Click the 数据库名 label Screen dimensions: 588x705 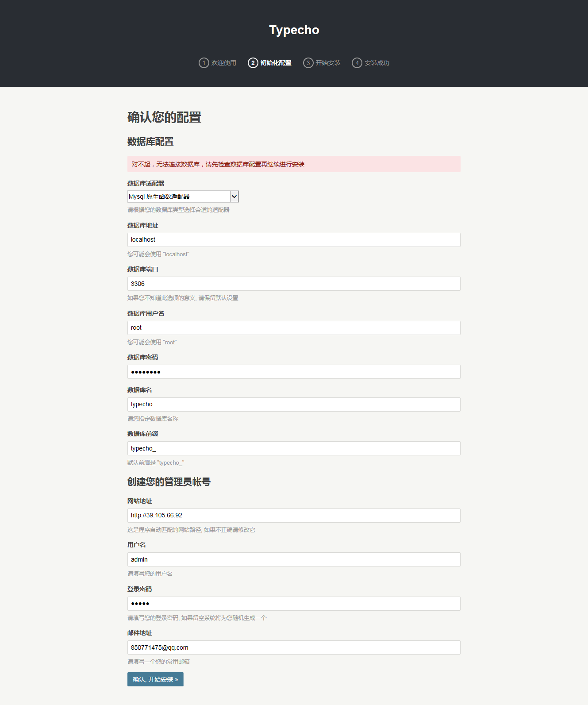(x=139, y=390)
